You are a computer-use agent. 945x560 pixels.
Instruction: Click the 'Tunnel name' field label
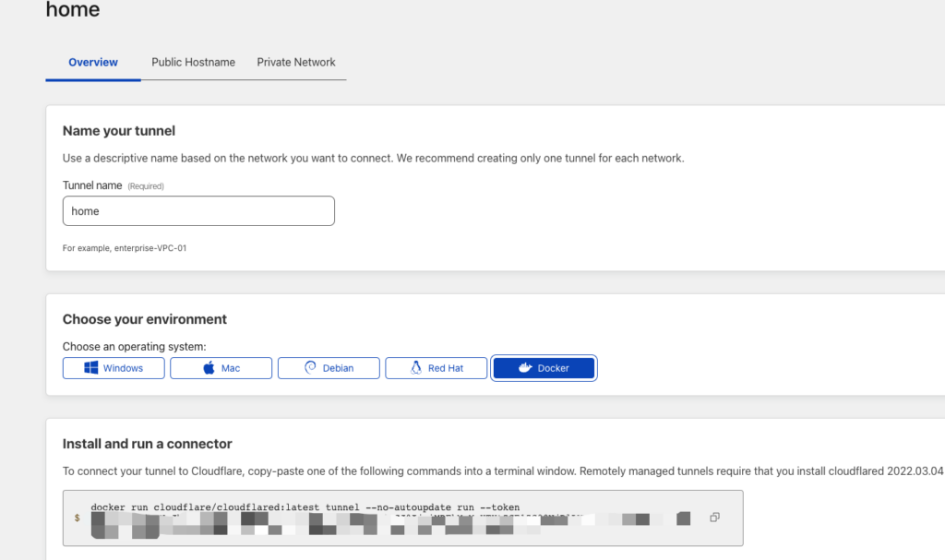point(92,185)
